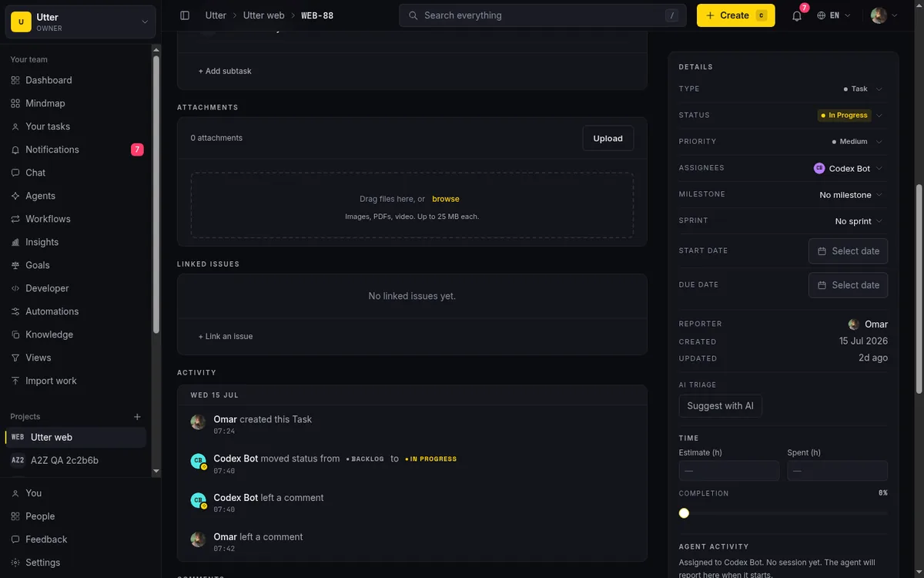Click Suggest with AI button

point(720,406)
